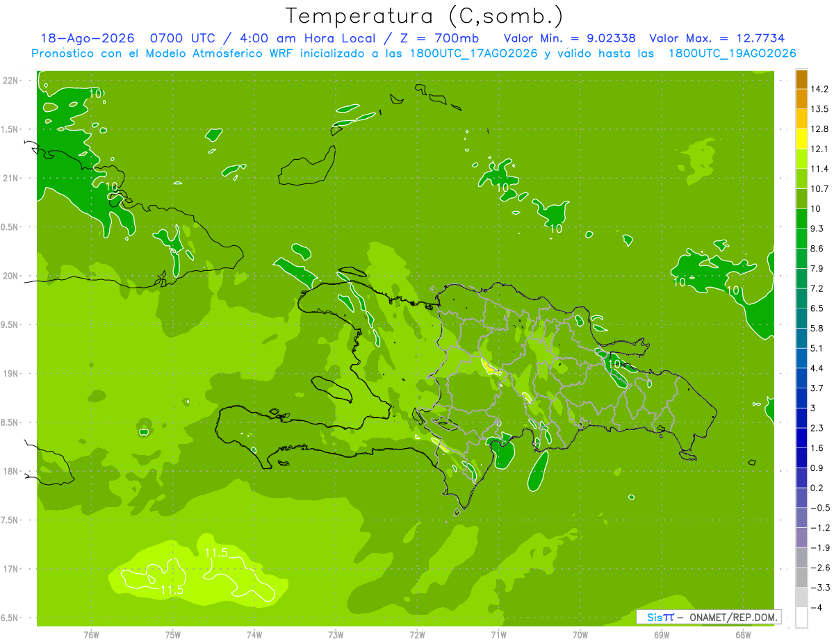Select the forecast date "18-Ago-2026"
Viewport: 834px width, 644px height.
[87, 38]
